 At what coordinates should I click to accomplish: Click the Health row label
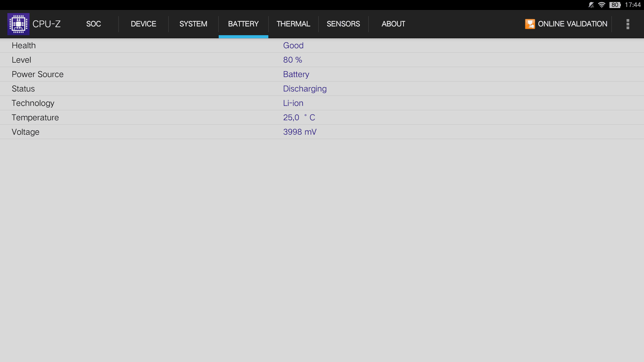[x=24, y=46]
